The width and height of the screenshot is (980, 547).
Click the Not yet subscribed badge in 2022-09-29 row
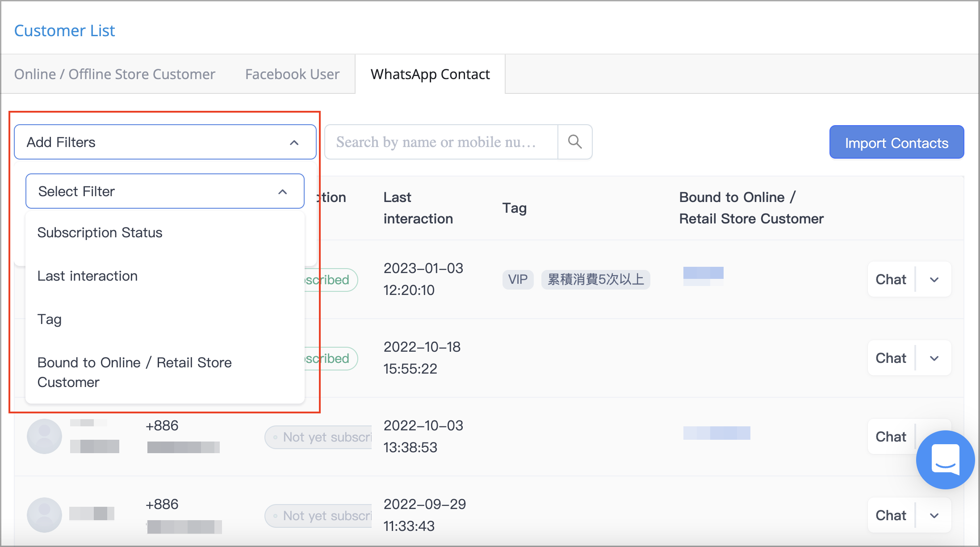tap(318, 516)
